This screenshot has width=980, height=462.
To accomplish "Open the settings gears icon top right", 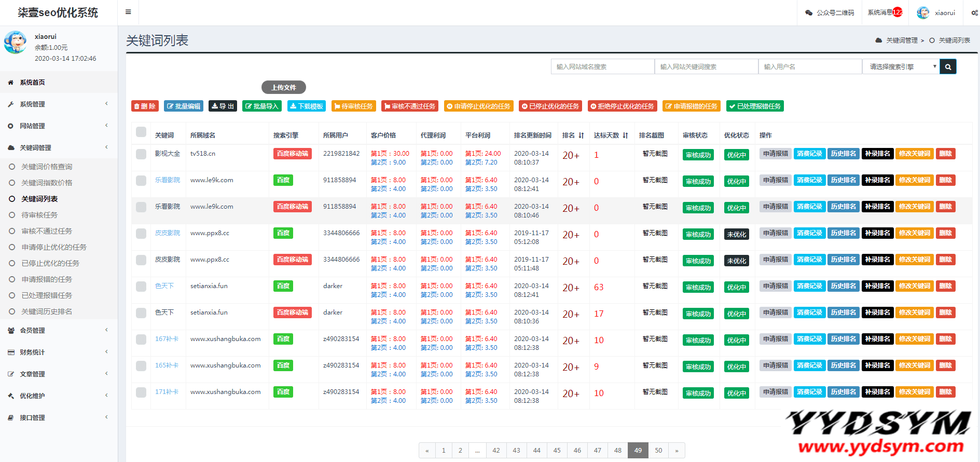I will click(x=974, y=13).
